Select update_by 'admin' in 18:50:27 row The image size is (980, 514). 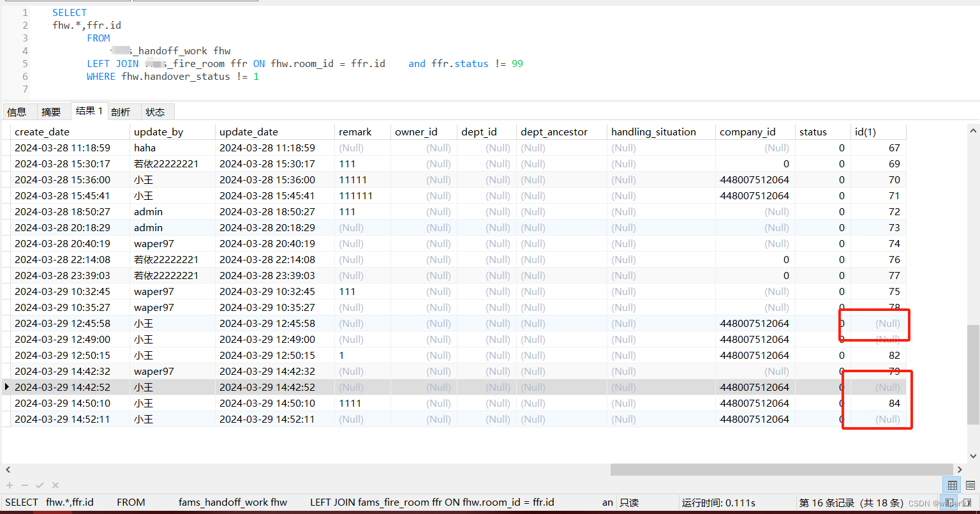tap(172, 211)
